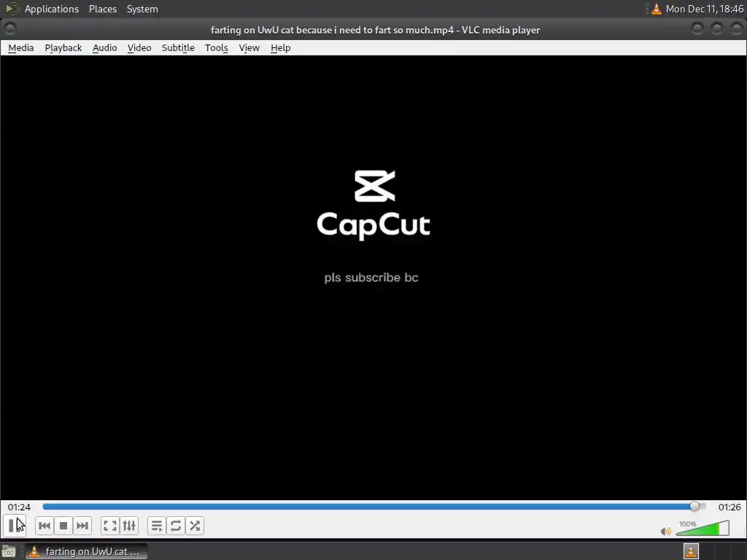Select VLC task in bottom taskbar

(x=86, y=551)
